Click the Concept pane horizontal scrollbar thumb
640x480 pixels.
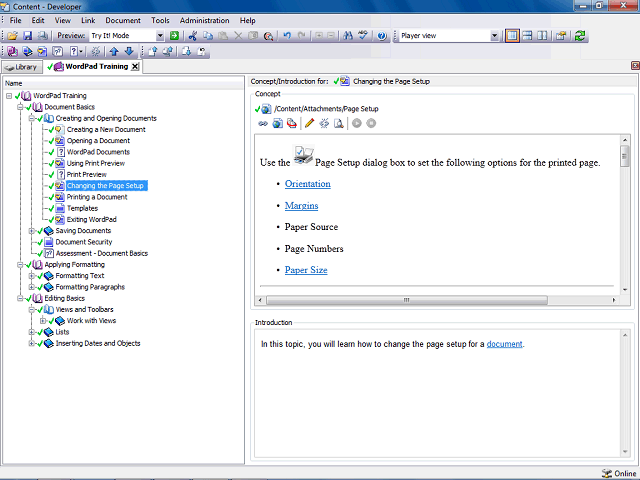tap(407, 300)
